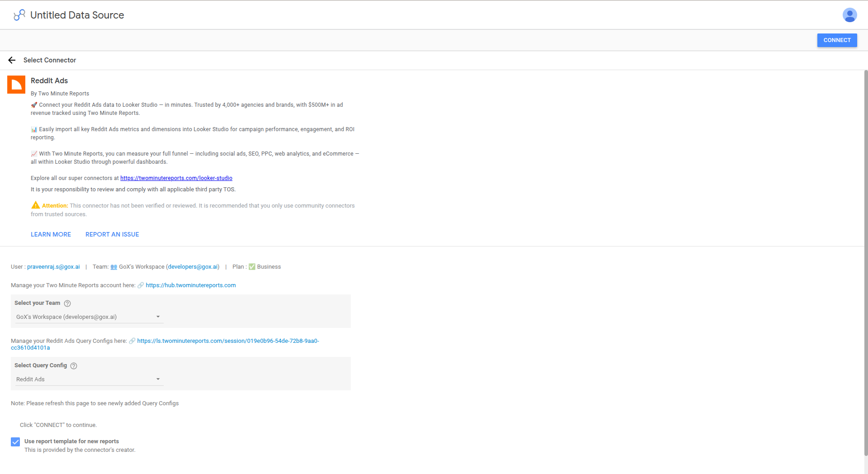Click the Business plan label

click(x=269, y=267)
